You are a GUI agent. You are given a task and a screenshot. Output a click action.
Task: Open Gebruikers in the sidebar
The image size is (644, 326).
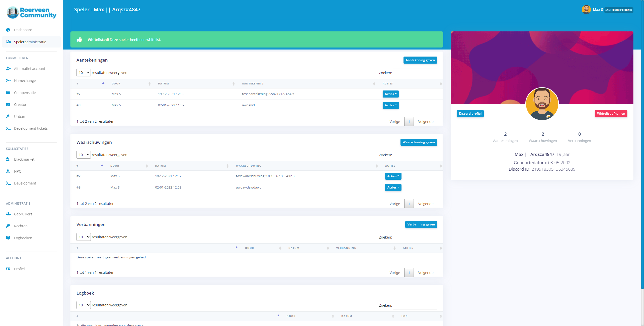coord(23,214)
